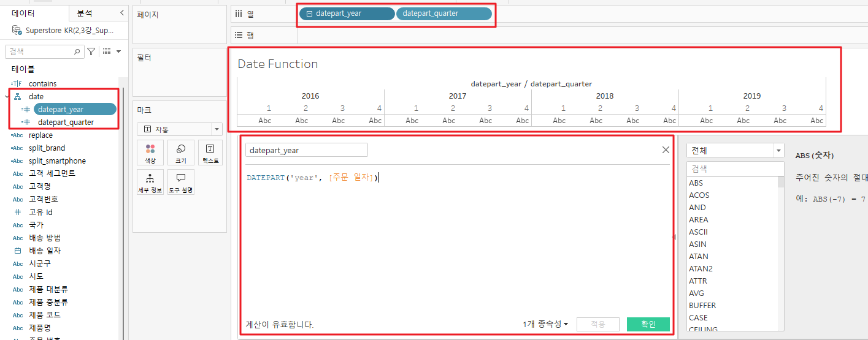Image resolution: width=868 pixels, height=340 pixels.
Task: Click the # type icon of 고유 Id
Action: coord(17,213)
